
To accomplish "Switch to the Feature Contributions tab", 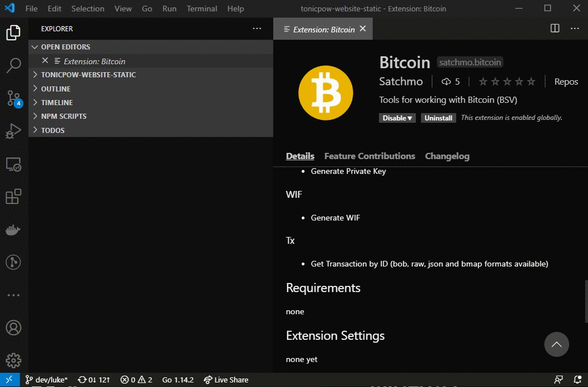I will (370, 156).
